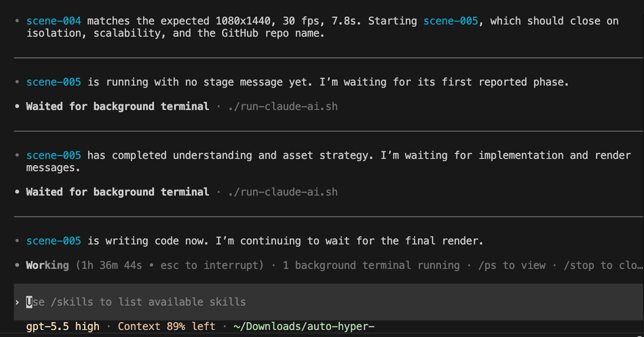The height and width of the screenshot is (337, 644).
Task: Click first './run-claude-ai.sh' terminal command
Action: click(x=283, y=106)
